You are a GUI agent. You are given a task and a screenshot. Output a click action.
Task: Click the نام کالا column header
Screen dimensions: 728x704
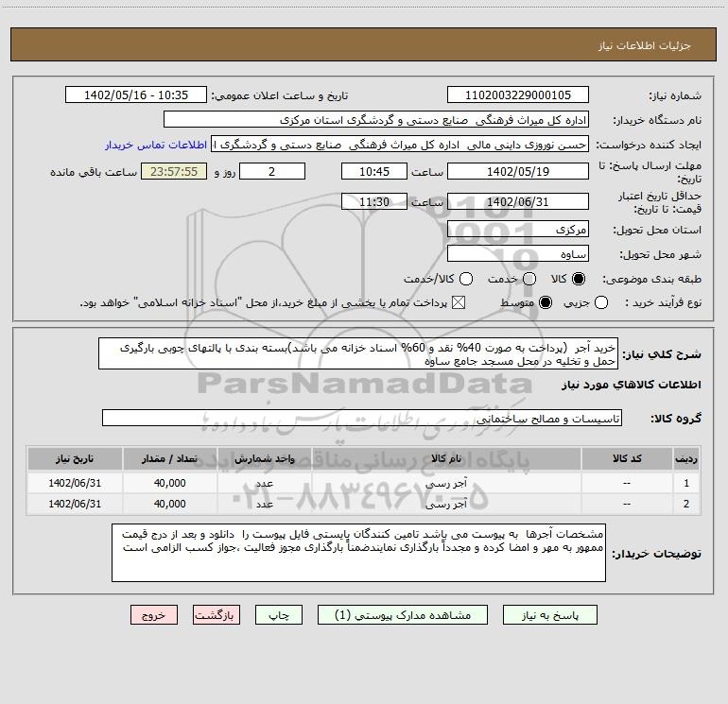click(446, 458)
